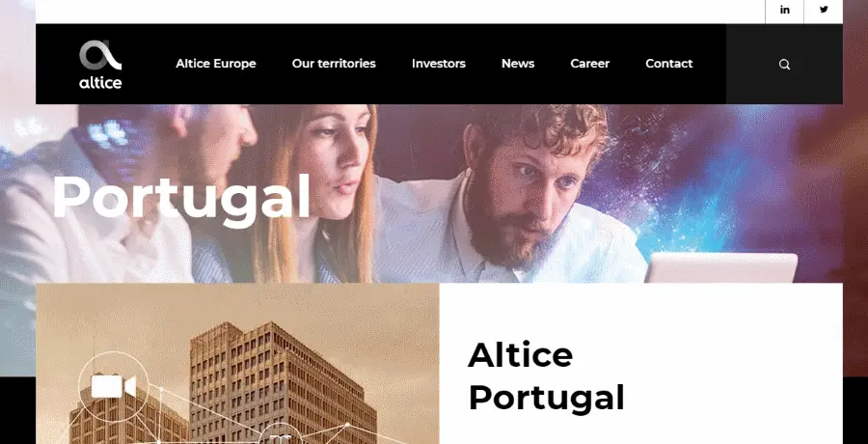Open the LinkedIn social icon
The image size is (868, 444).
(784, 10)
